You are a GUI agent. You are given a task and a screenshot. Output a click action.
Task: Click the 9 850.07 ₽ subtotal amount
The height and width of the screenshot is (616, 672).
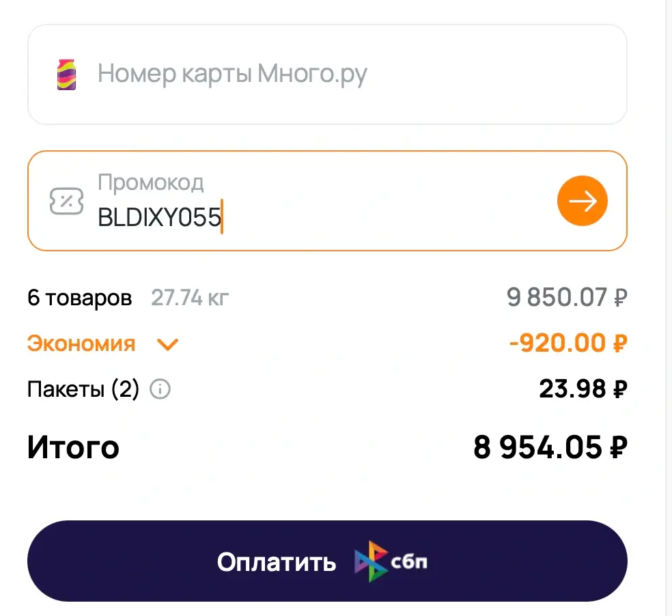click(x=566, y=297)
